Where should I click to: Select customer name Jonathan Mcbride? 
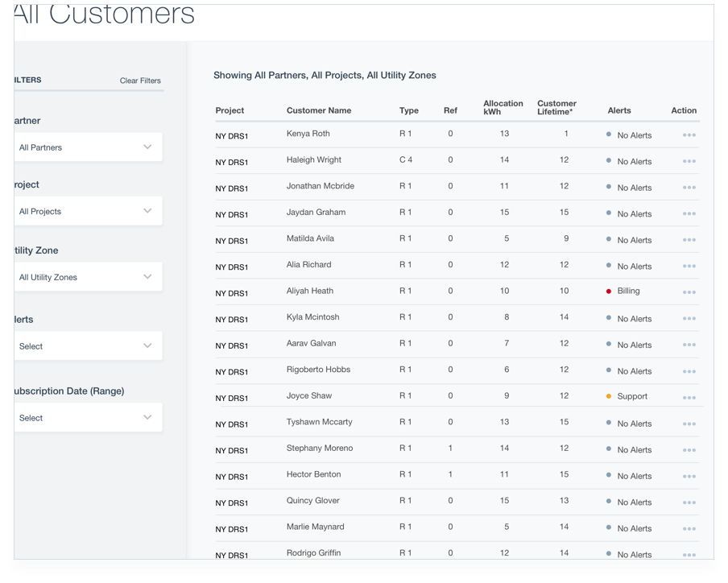pyautogui.click(x=320, y=186)
